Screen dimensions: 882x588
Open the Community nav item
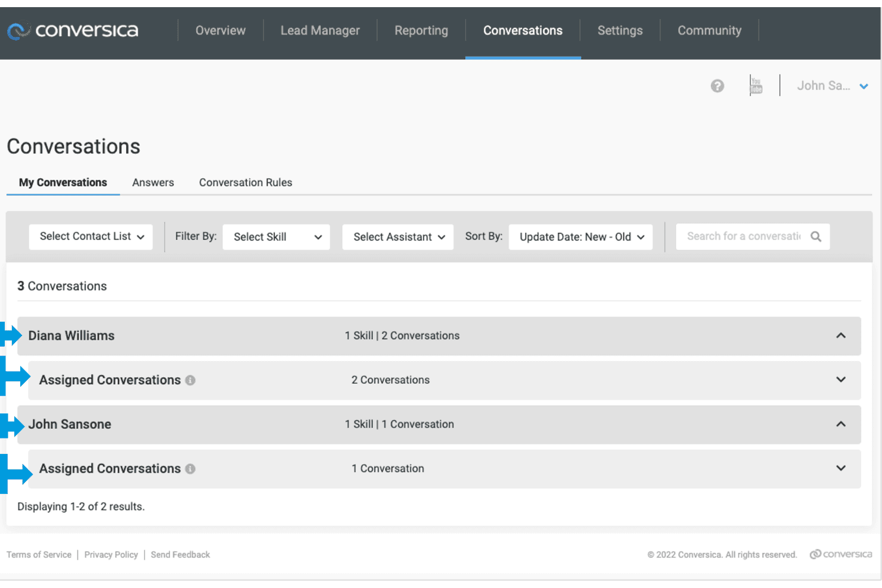point(709,30)
